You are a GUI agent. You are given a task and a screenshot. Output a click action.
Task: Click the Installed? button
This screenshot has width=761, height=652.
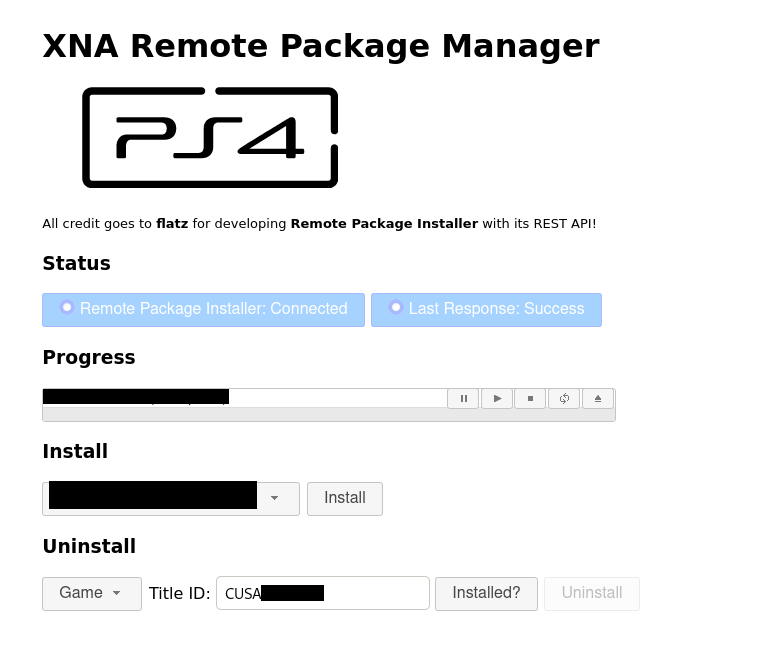point(486,593)
